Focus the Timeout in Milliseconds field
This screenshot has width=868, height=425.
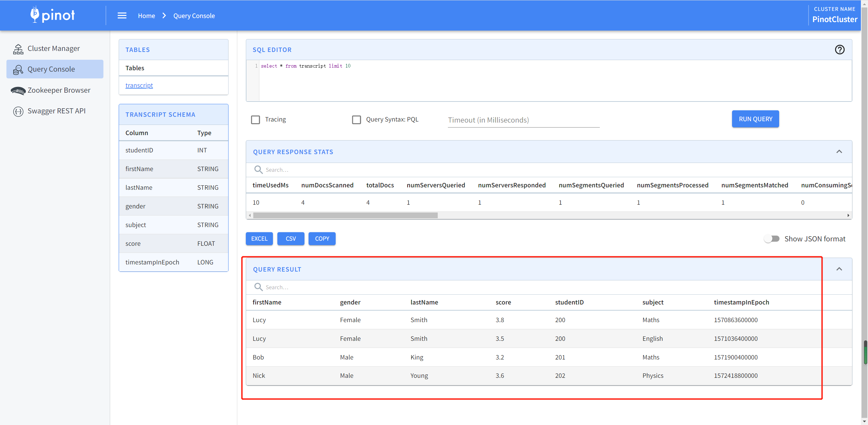click(524, 120)
